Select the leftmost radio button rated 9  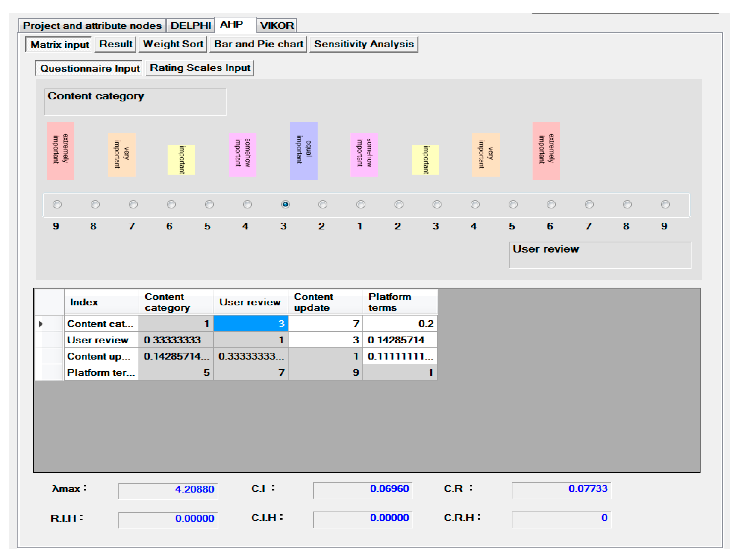tap(57, 205)
